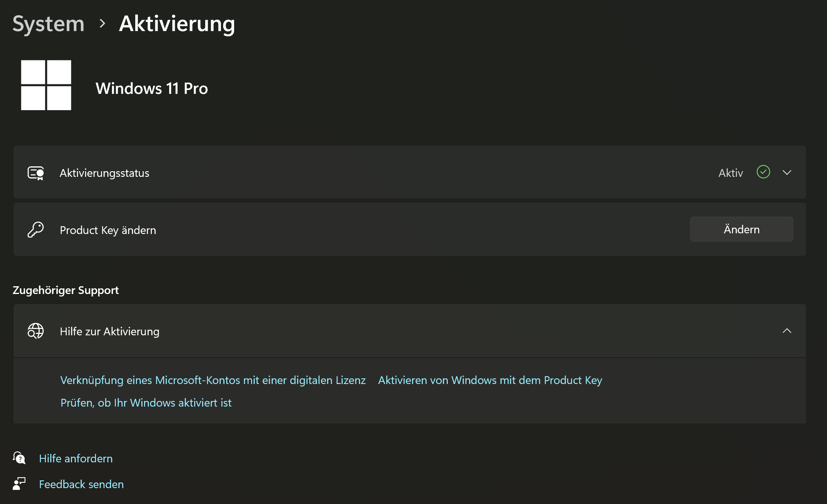The height and width of the screenshot is (504, 827).
Task: Click the Product Key key icon
Action: pyautogui.click(x=36, y=230)
